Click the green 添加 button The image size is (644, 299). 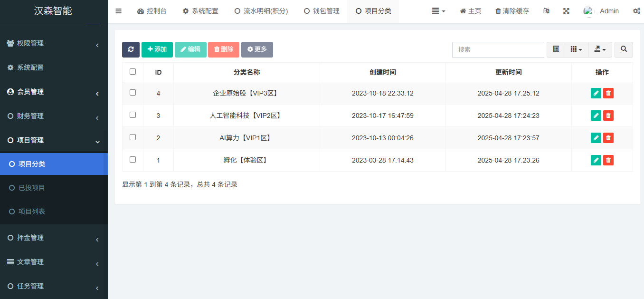(x=157, y=49)
